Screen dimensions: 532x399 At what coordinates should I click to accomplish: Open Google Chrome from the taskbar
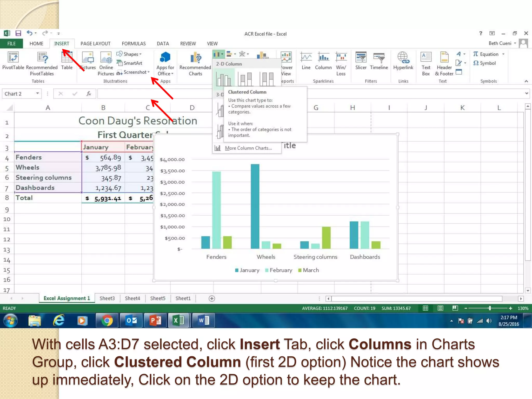point(107,321)
